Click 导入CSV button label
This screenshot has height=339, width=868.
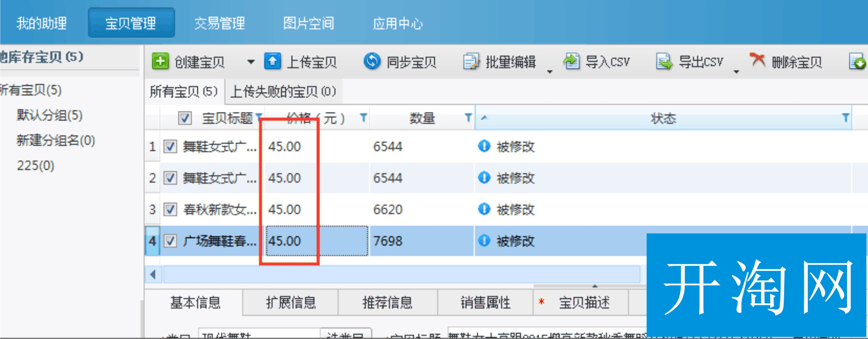coord(608,62)
